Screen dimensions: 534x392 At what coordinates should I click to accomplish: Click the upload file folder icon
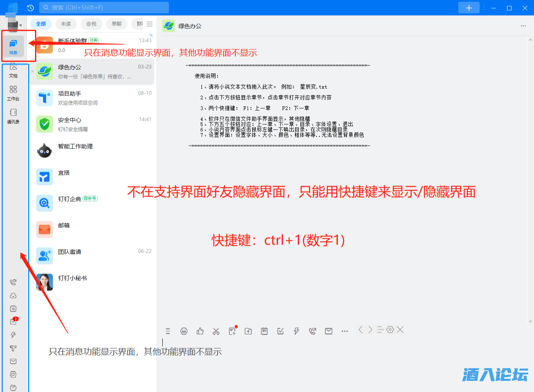tap(248, 331)
